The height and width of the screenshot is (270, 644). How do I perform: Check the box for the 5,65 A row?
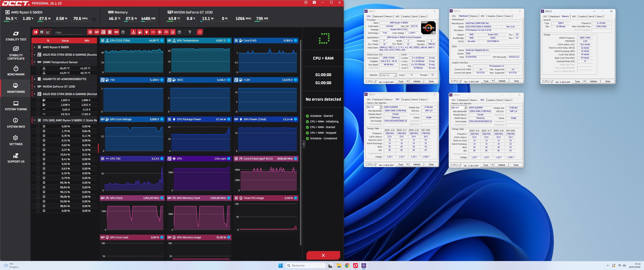[38, 109]
